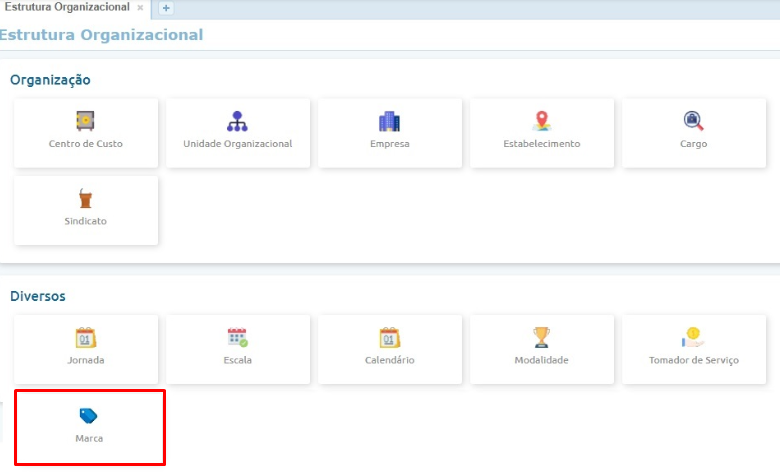Open the Marca blue tag icon
This screenshot has width=780, height=475.
click(x=89, y=415)
